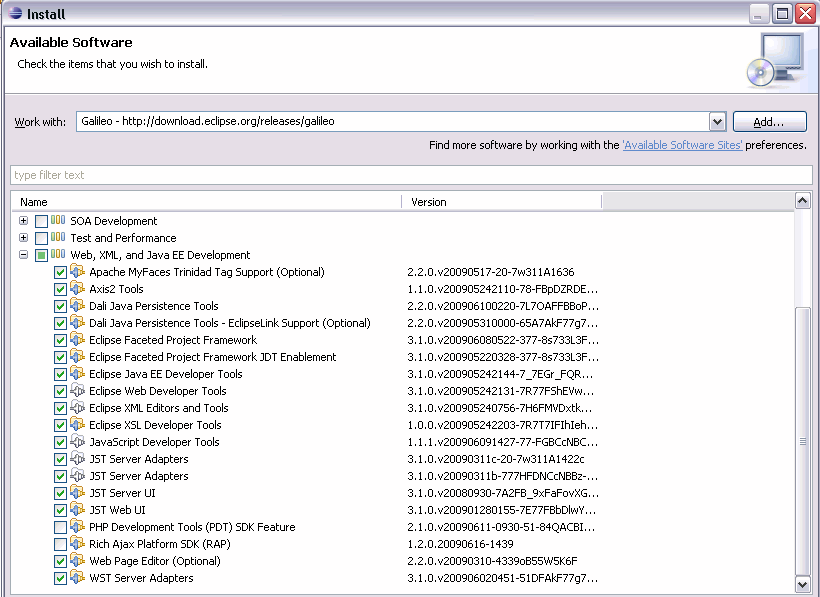This screenshot has height=597, width=820.
Task: Click the JST Web UI feature icon
Action: click(77, 510)
